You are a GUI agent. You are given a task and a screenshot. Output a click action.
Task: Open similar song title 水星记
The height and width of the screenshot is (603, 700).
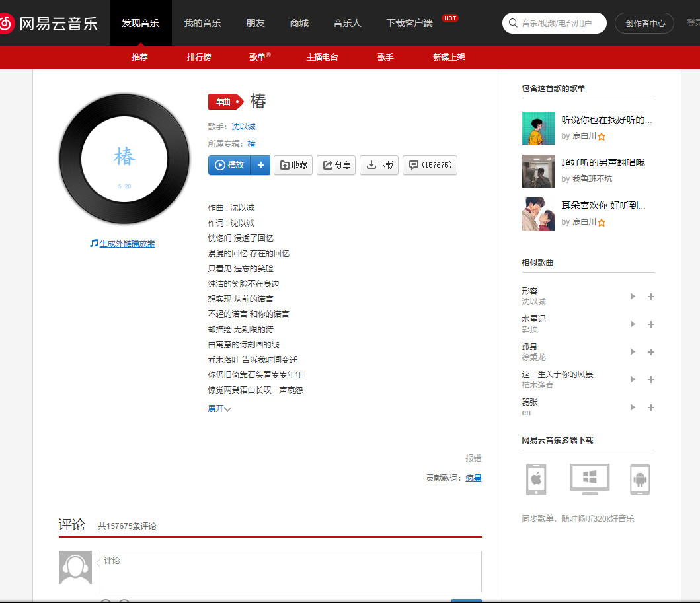(534, 318)
